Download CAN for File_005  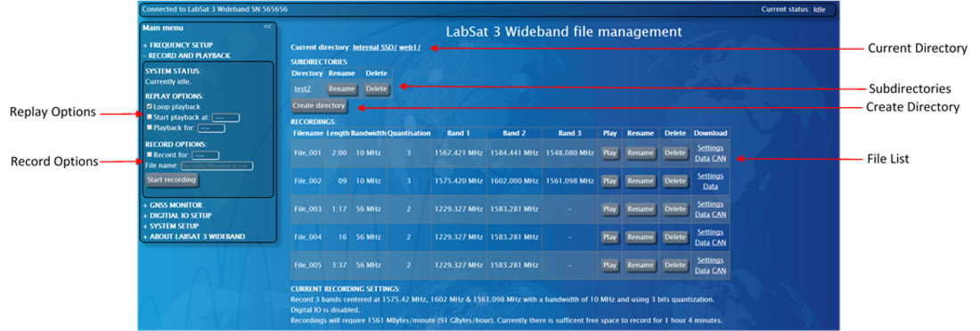(719, 271)
